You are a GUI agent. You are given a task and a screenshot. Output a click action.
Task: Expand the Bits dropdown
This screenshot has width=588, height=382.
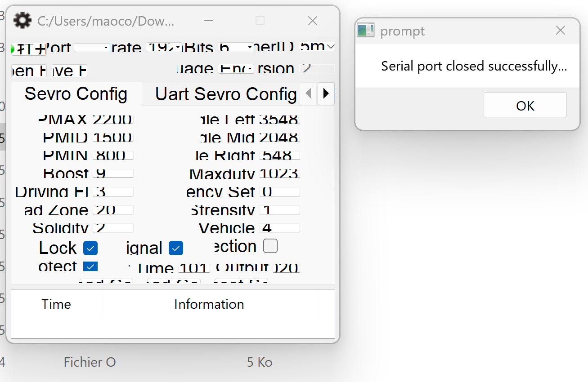[x=236, y=47]
